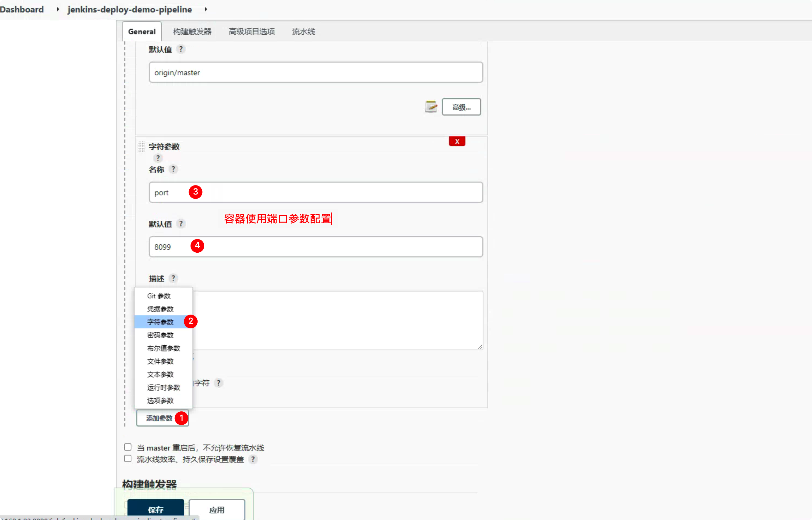812x520 pixels.
Task: Delete string parameter with red X button
Action: click(457, 141)
